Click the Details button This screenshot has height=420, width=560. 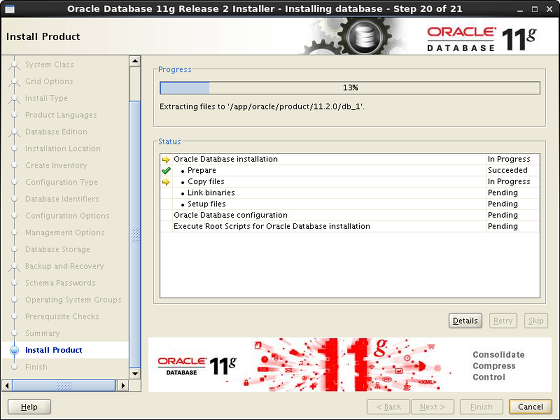(465, 321)
